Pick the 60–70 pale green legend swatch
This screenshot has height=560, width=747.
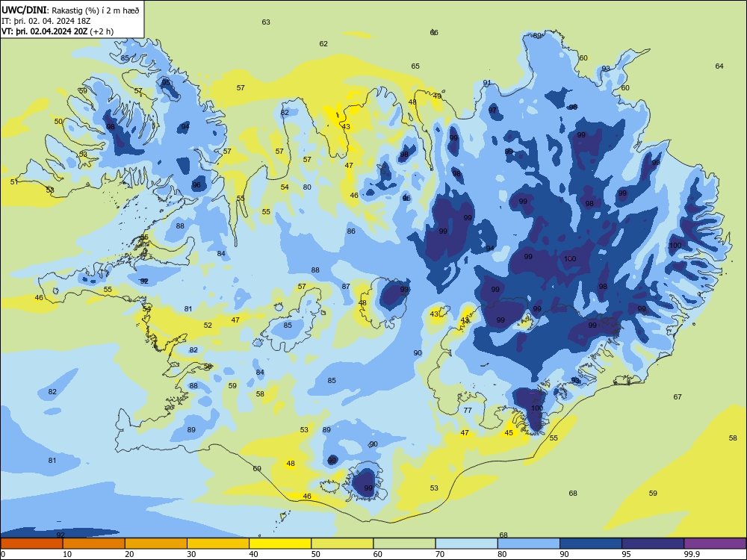(404, 544)
